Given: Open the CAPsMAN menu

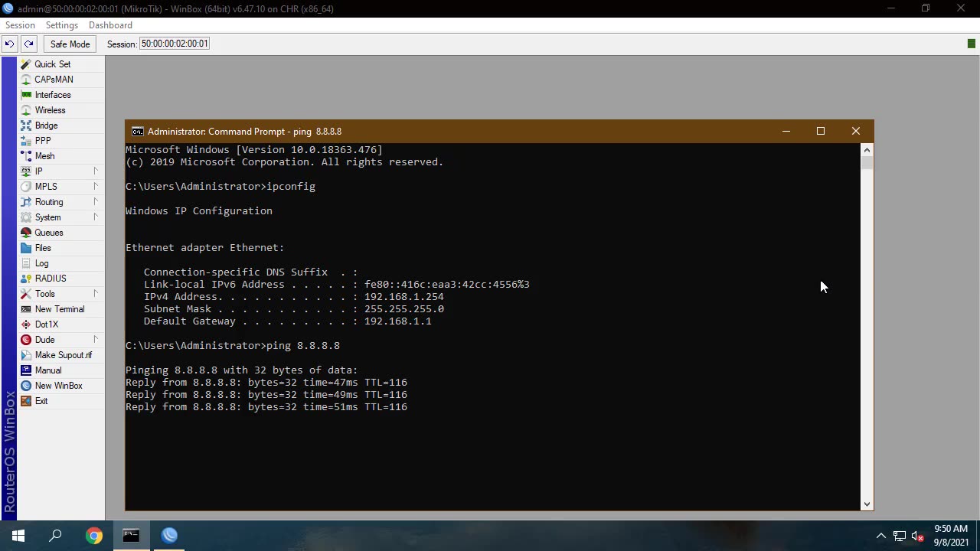Looking at the screenshot, I should (54, 80).
